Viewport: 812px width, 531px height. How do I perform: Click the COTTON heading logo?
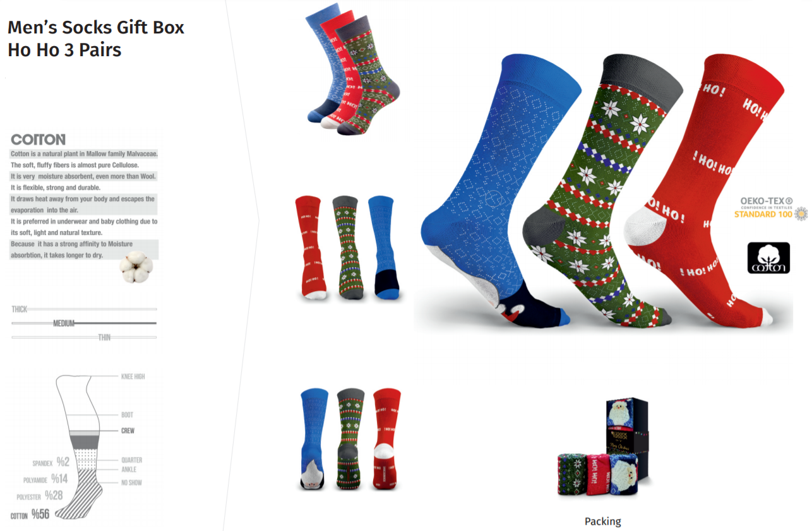click(38, 140)
